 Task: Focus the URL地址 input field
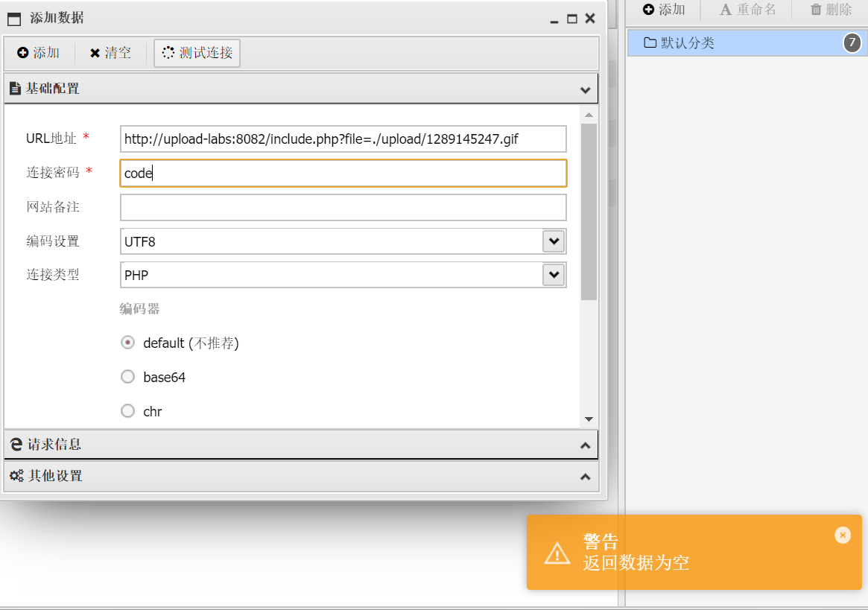tap(343, 139)
